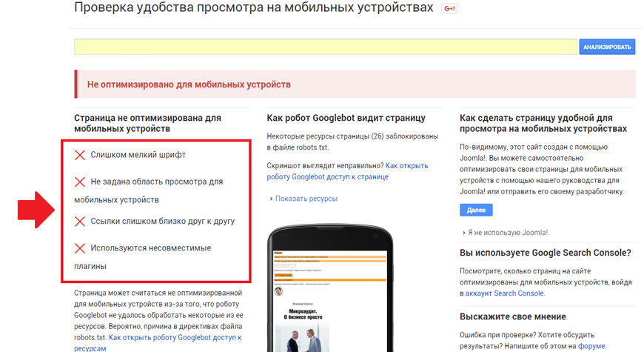Click the URL input field
This screenshot has width=644, height=352.
pyautogui.click(x=325, y=47)
